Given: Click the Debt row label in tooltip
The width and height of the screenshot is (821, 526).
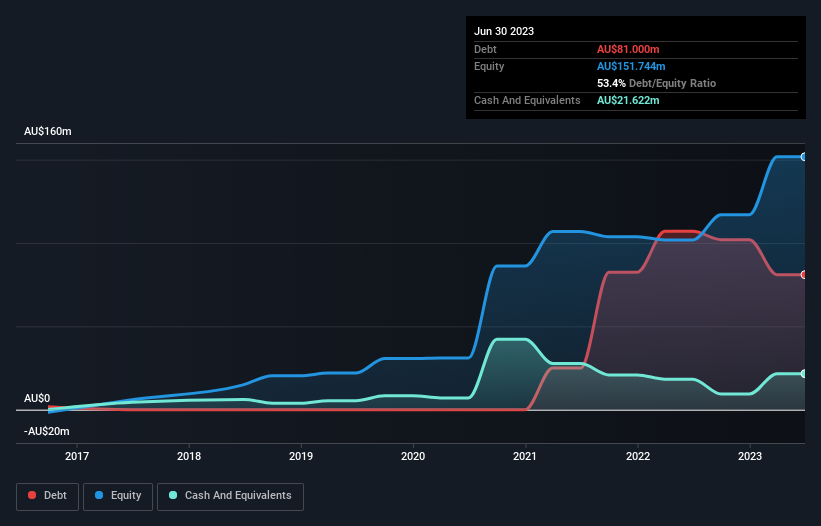Looking at the screenshot, I should click(485, 49).
